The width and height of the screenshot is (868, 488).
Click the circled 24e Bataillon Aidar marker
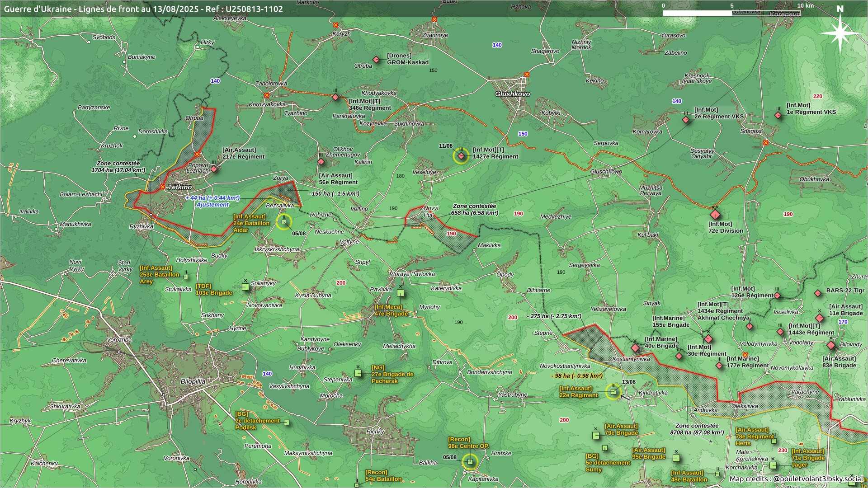[284, 222]
